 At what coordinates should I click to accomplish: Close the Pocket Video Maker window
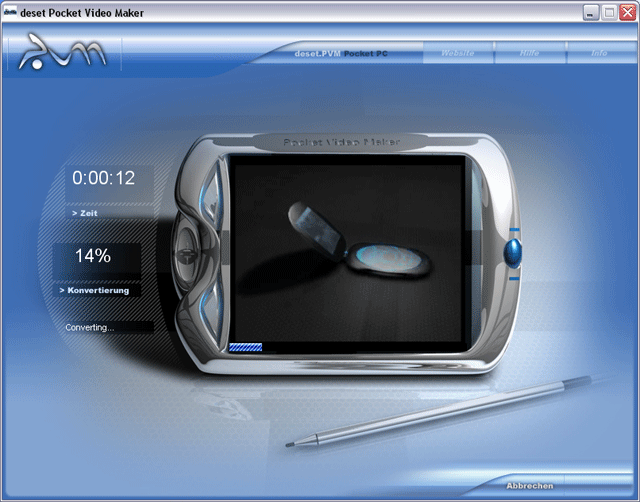[627, 13]
